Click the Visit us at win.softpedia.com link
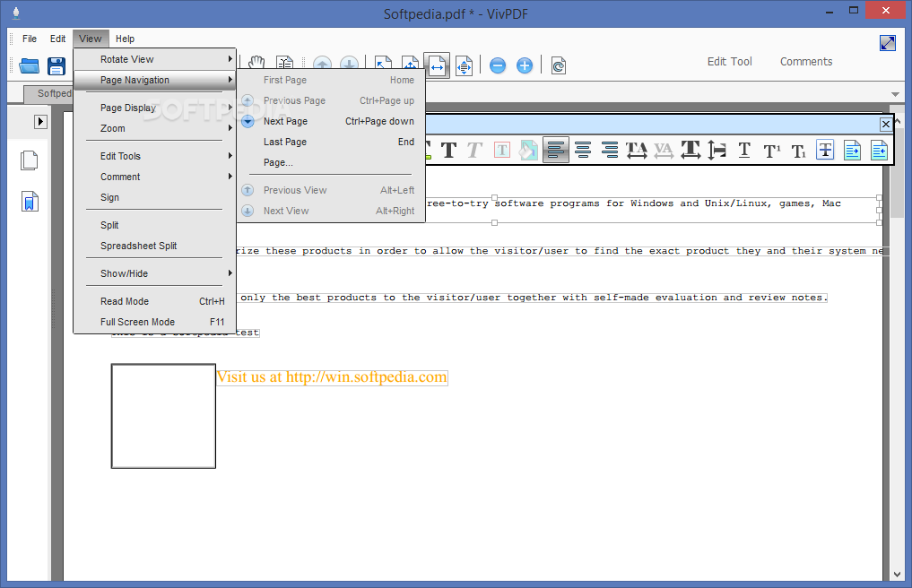Screen dimensions: 912x588 pyautogui.click(x=332, y=376)
